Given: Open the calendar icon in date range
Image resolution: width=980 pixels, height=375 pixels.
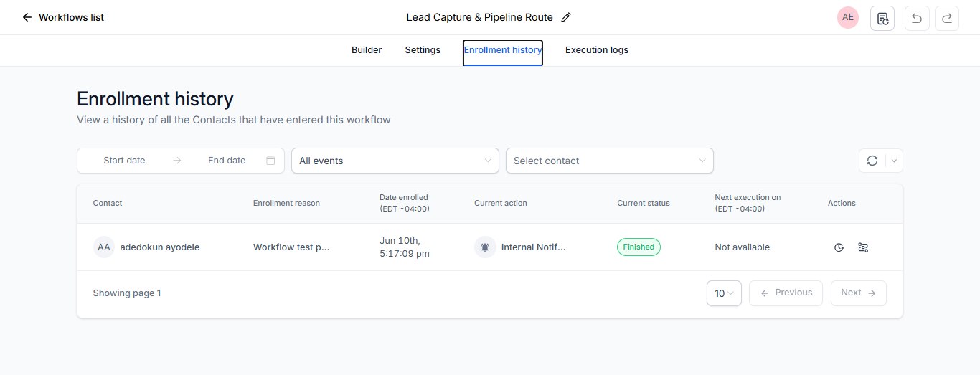Looking at the screenshot, I should [270, 161].
